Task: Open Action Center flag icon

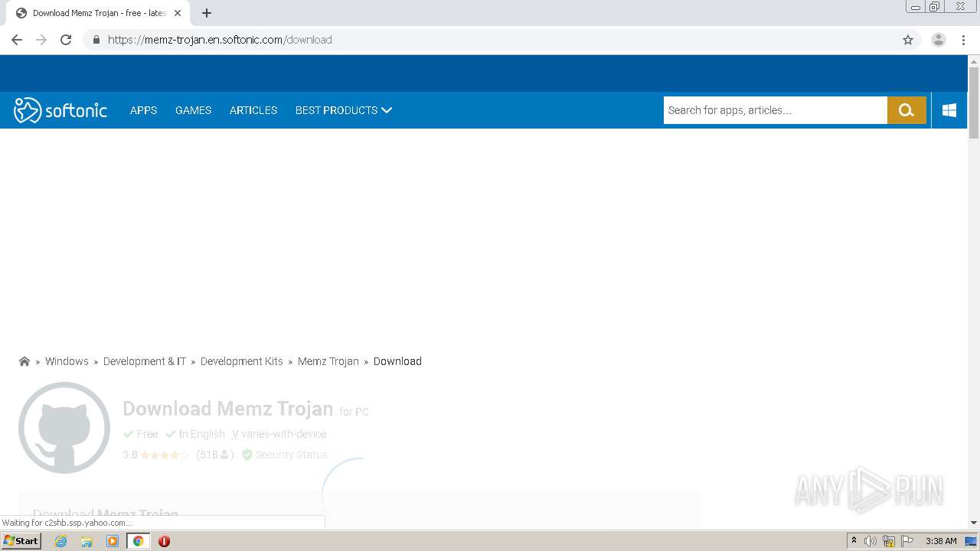Action: (x=907, y=541)
